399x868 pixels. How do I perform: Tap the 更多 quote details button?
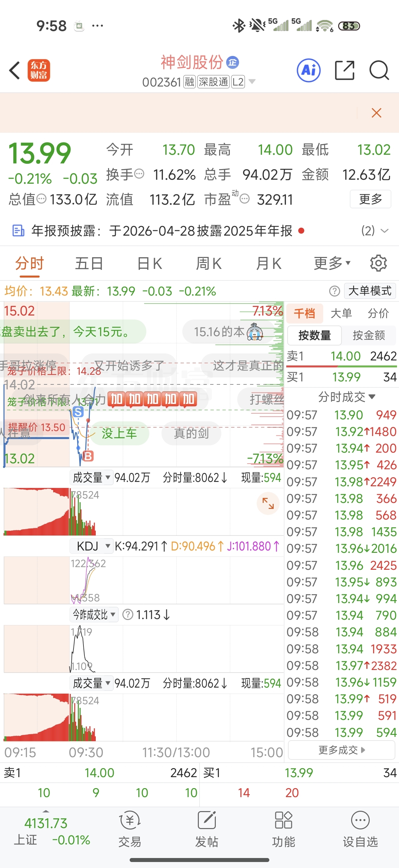370,199
